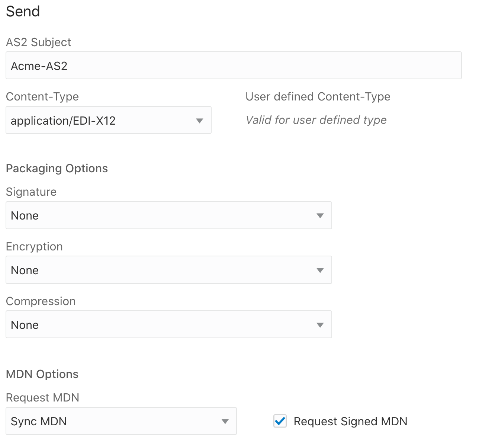The width and height of the screenshot is (479, 448).
Task: Click the Signature dropdown arrow icon
Action: pos(320,216)
